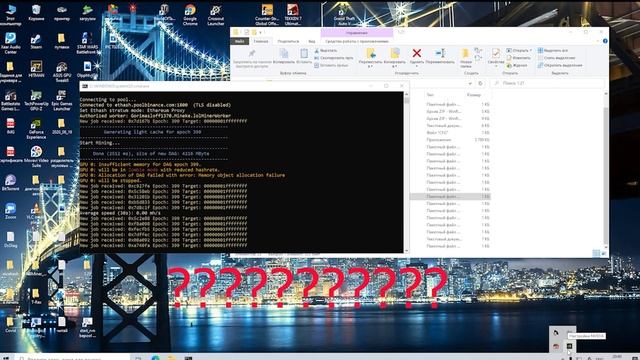This screenshot has height=360, width=640.
Task: Select This PC desktop icon
Action: (x=10, y=15)
